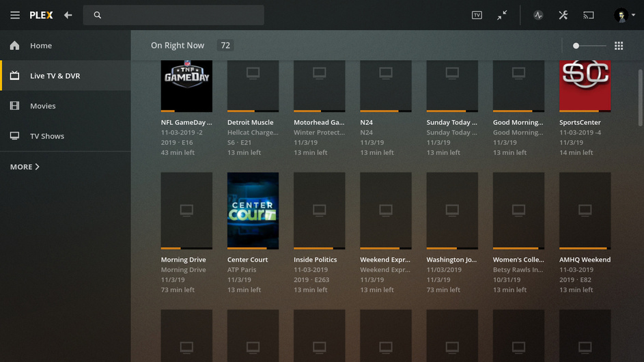644x362 pixels.
Task: Click N24 title link
Action: point(366,122)
